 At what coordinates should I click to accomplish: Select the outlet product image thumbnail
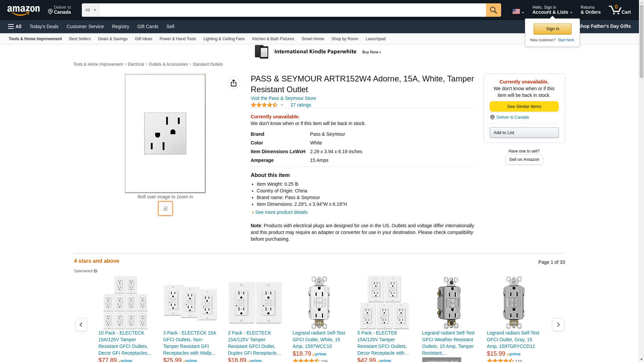tap(165, 208)
